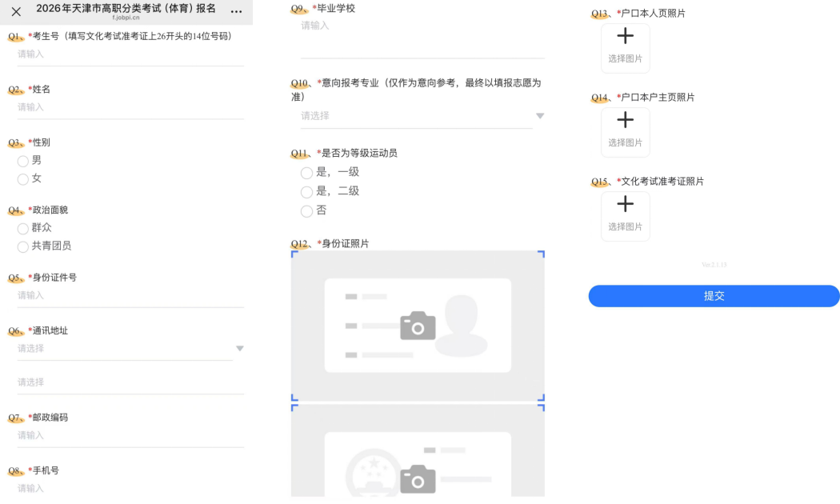Add culture exam admission ticket photo
The height and width of the screenshot is (504, 840).
point(625,215)
